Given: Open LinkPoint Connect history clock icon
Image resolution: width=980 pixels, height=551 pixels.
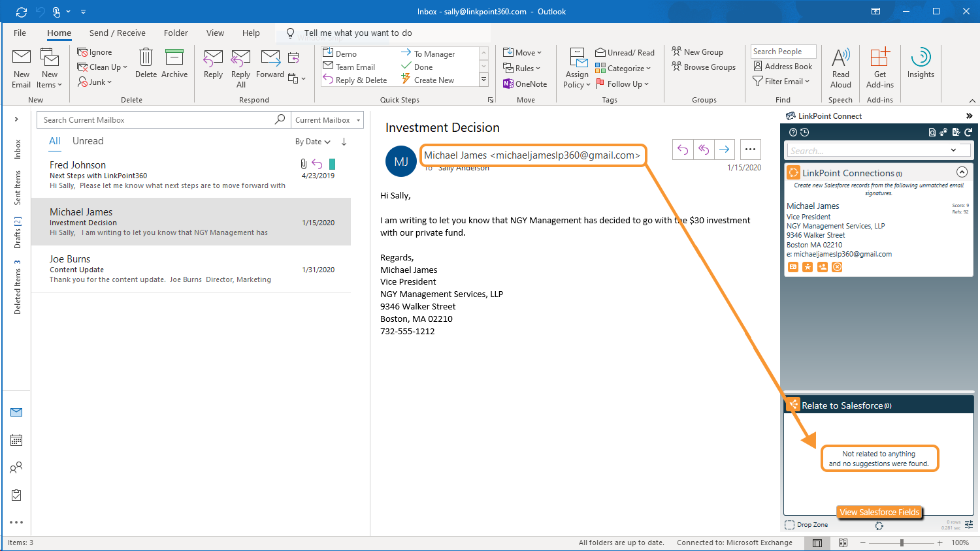Looking at the screenshot, I should pos(805,132).
